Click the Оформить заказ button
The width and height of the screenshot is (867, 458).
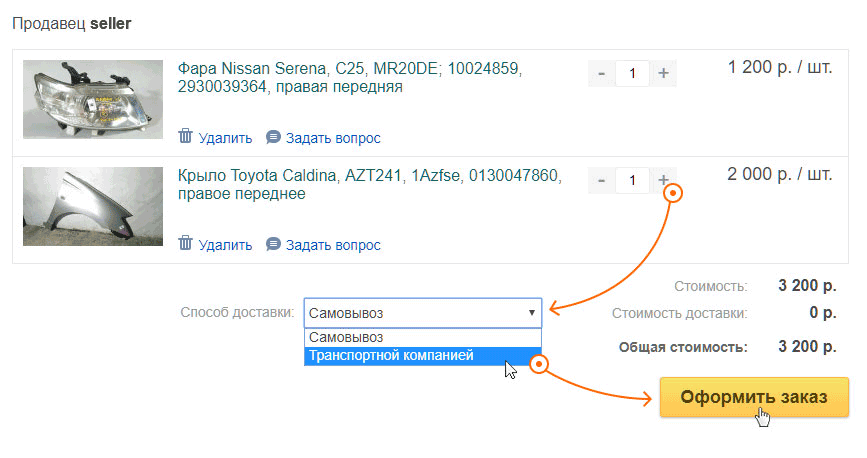pos(754,397)
